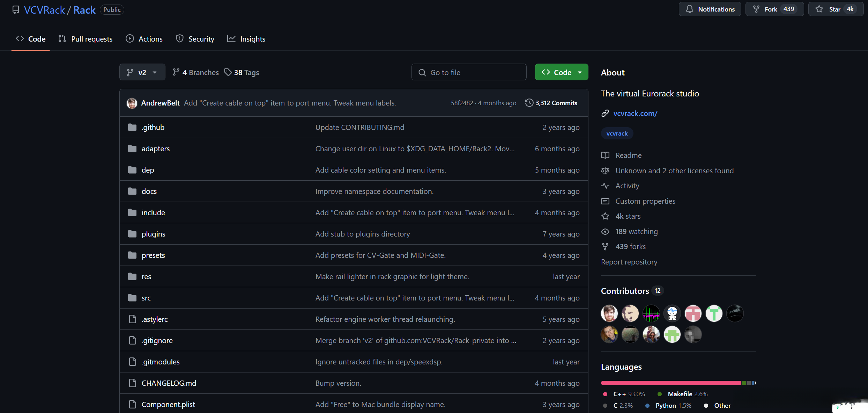This screenshot has width=868, height=413.
Task: Click the tag icon next to 38 Tags
Action: [228, 72]
